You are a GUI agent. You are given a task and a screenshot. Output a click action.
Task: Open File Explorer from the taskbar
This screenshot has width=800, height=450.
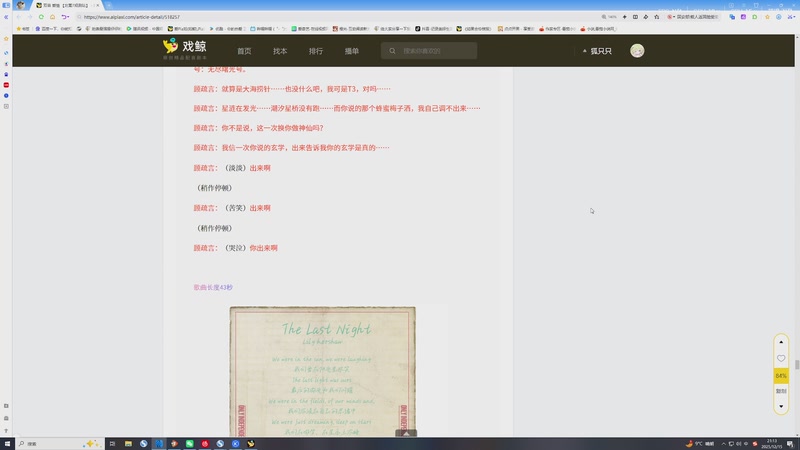point(128,444)
